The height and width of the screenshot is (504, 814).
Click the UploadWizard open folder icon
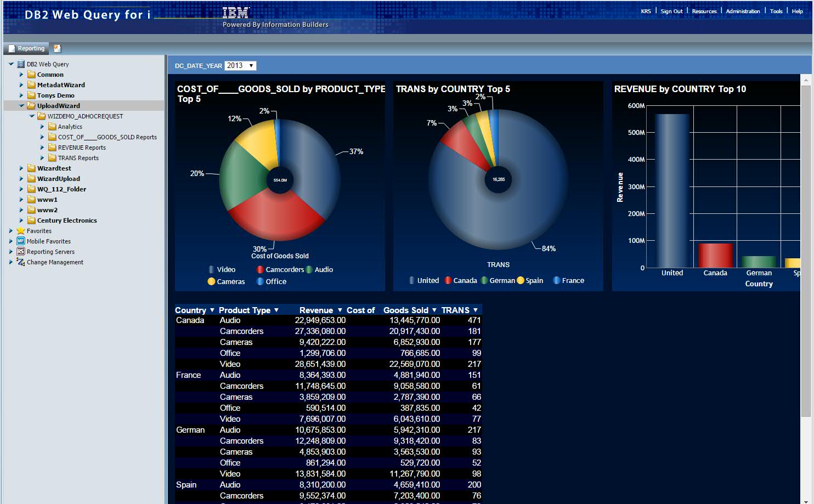point(31,106)
